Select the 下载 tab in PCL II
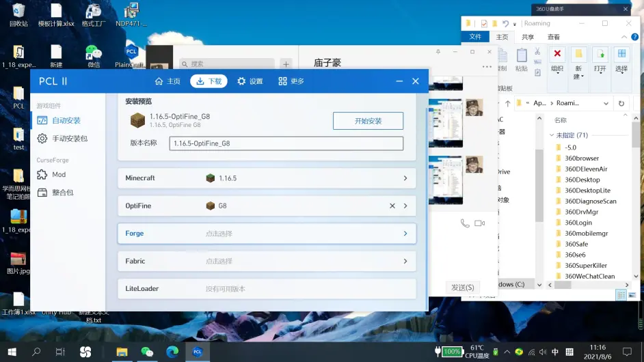Image resolution: width=644 pixels, height=362 pixels. click(x=209, y=81)
